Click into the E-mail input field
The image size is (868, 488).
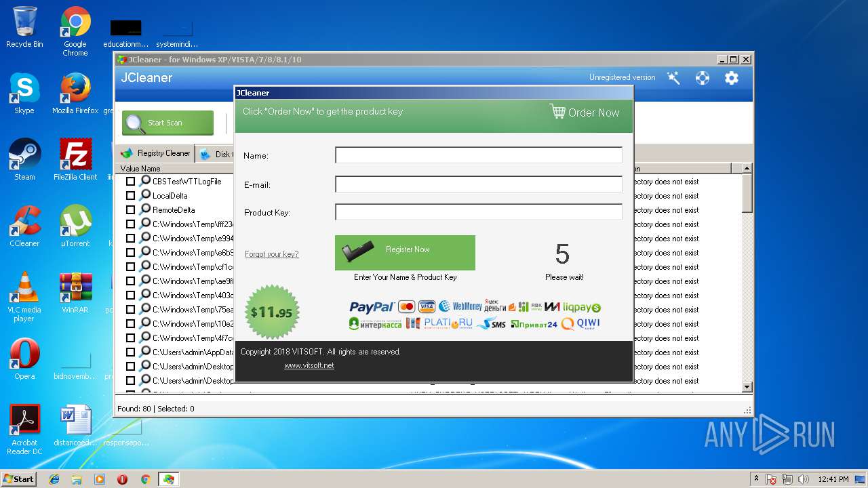point(479,184)
